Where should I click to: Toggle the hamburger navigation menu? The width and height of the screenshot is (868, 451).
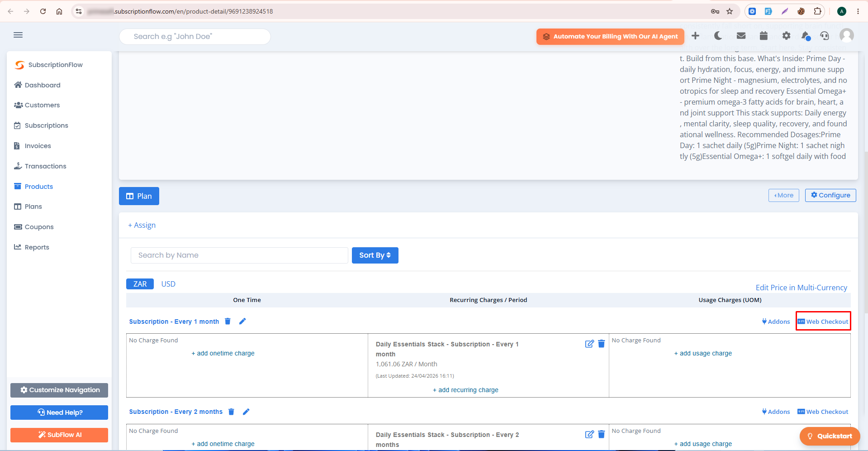pos(18,35)
